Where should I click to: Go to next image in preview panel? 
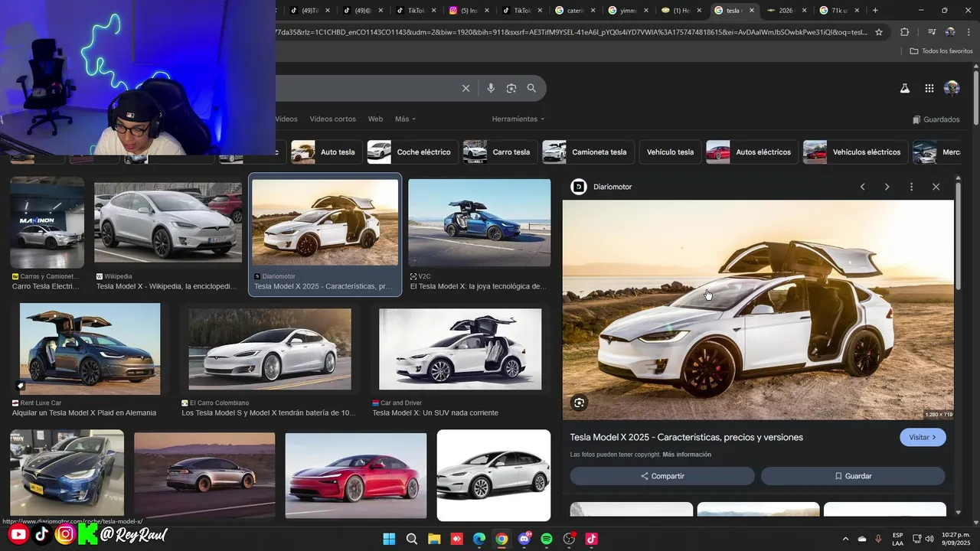[887, 187]
